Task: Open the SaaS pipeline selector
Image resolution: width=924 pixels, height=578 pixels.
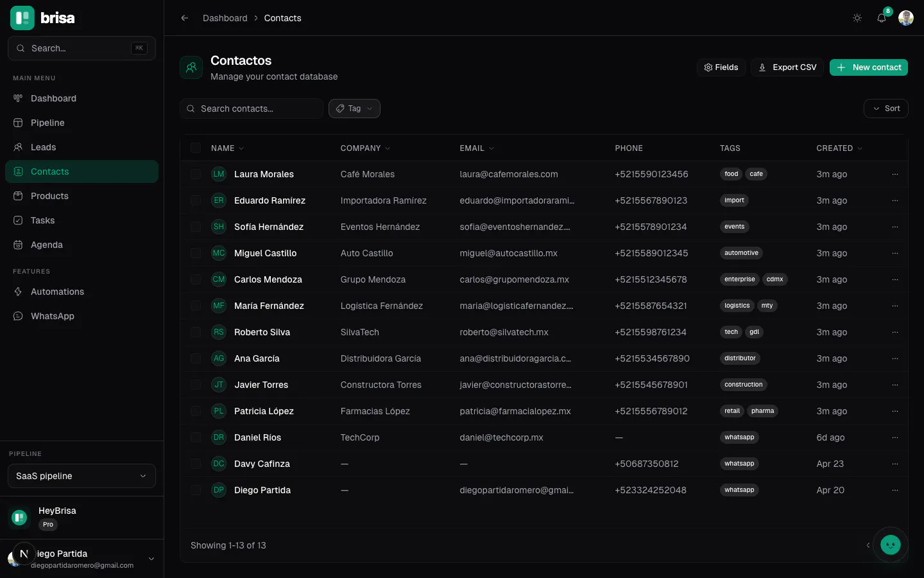Action: pyautogui.click(x=81, y=476)
